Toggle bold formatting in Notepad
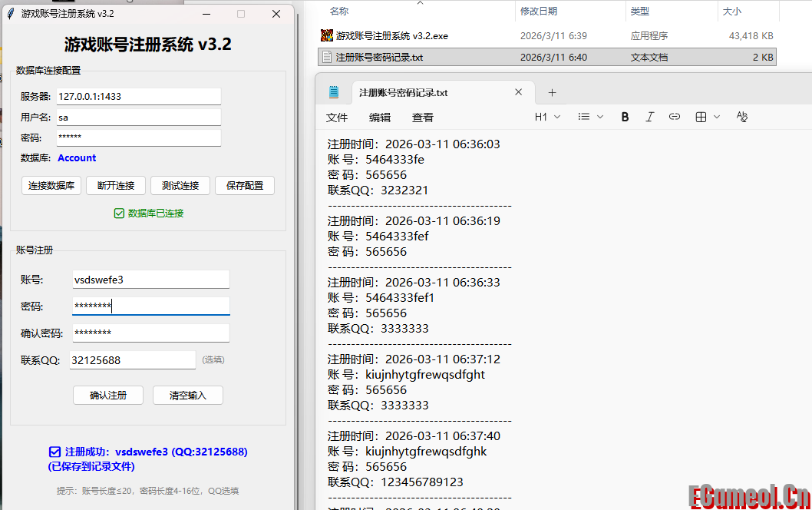The width and height of the screenshot is (812, 510). (625, 117)
